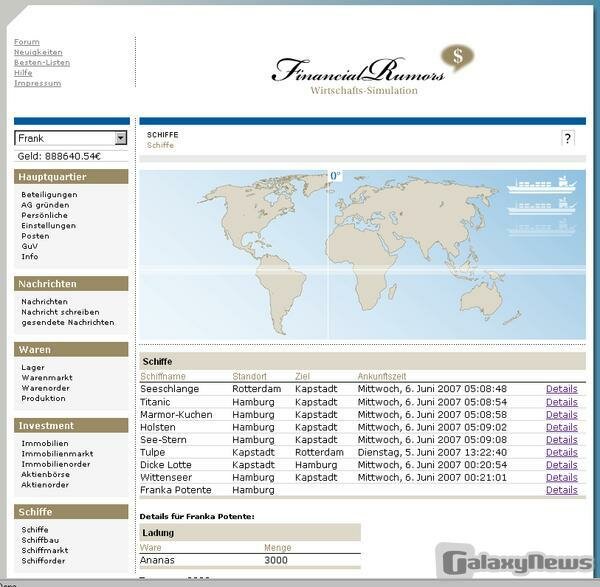Viewport: 600px width, 587px height.
Task: Click the question mark help icon
Action: tap(567, 138)
